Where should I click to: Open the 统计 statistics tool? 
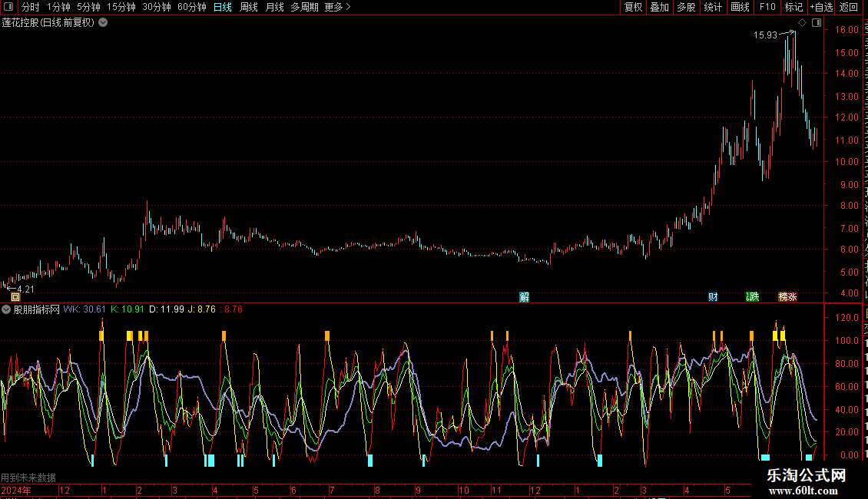713,7
